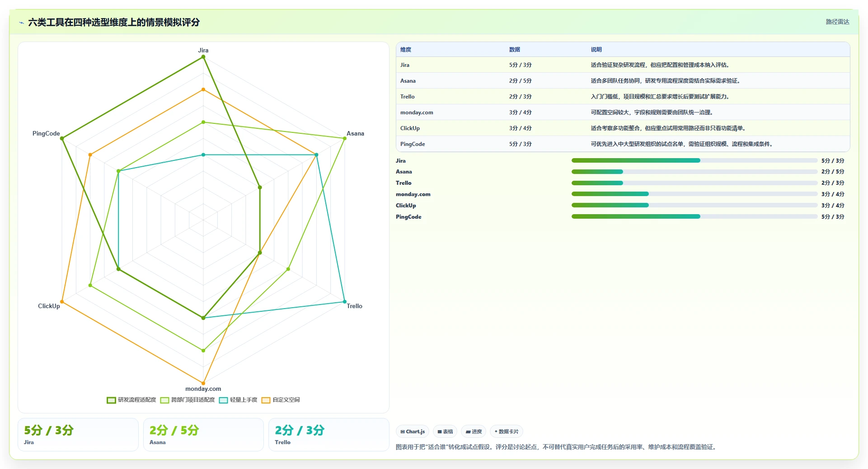
Task: Toggle the 跨部门项目适配度 legend dataset
Action: tap(187, 400)
